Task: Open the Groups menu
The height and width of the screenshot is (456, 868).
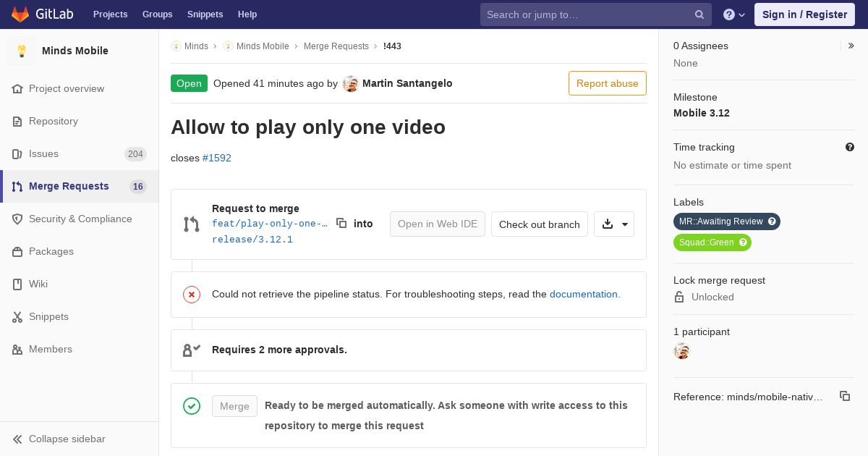Action: (x=157, y=14)
